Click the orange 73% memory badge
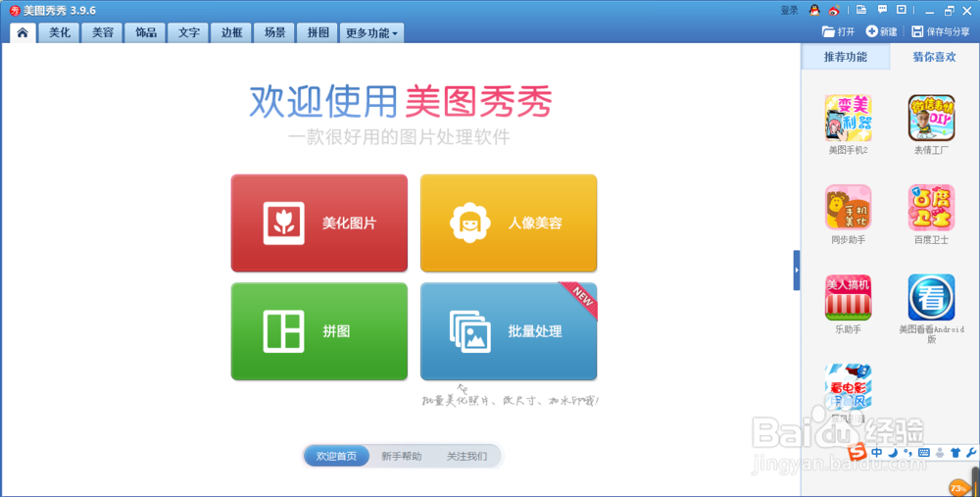The height and width of the screenshot is (497, 980). (958, 488)
